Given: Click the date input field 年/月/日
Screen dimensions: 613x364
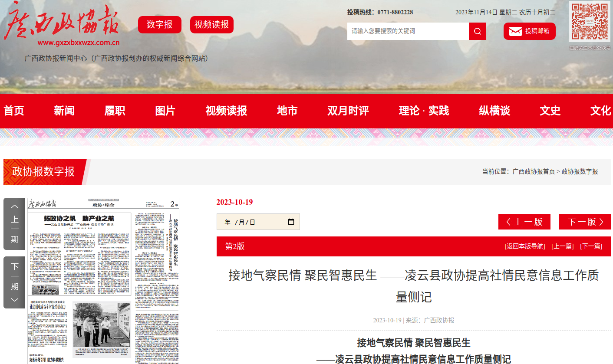Looking at the screenshot, I should (258, 222).
